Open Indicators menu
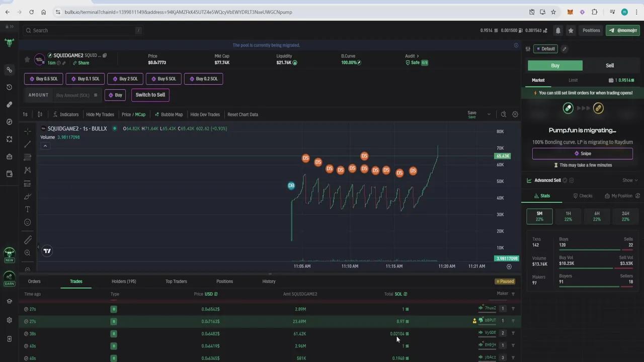The height and width of the screenshot is (362, 644). pos(66,115)
